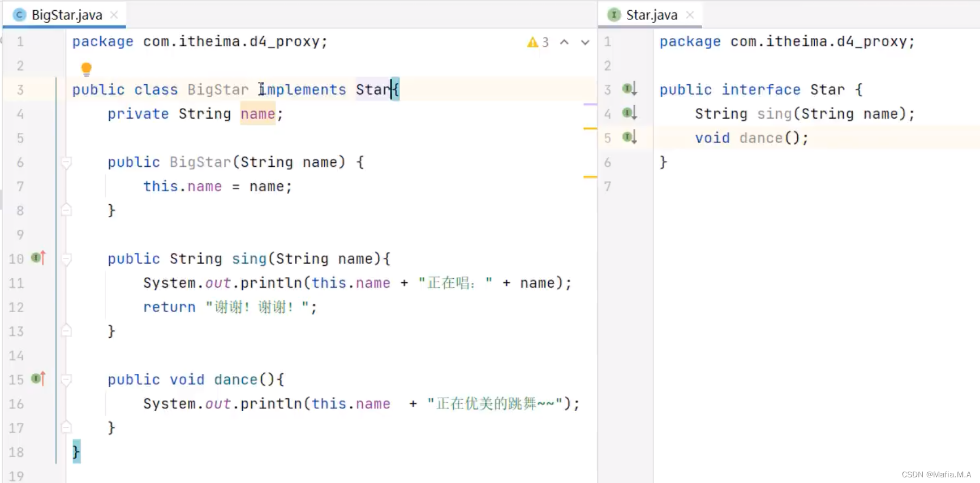Image resolution: width=980 pixels, height=483 pixels.
Task: Click the implemented-by gutter icon beside String sing
Action: click(630, 113)
